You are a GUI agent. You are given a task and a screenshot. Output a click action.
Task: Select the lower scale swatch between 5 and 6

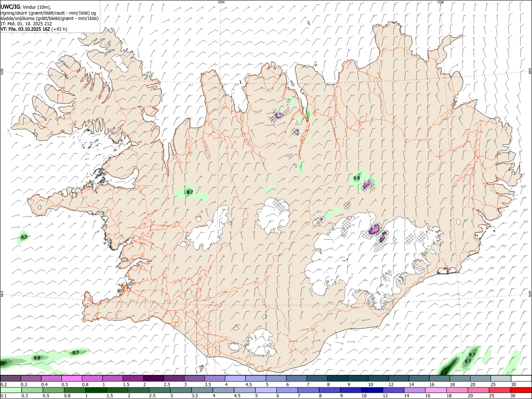click(266, 390)
